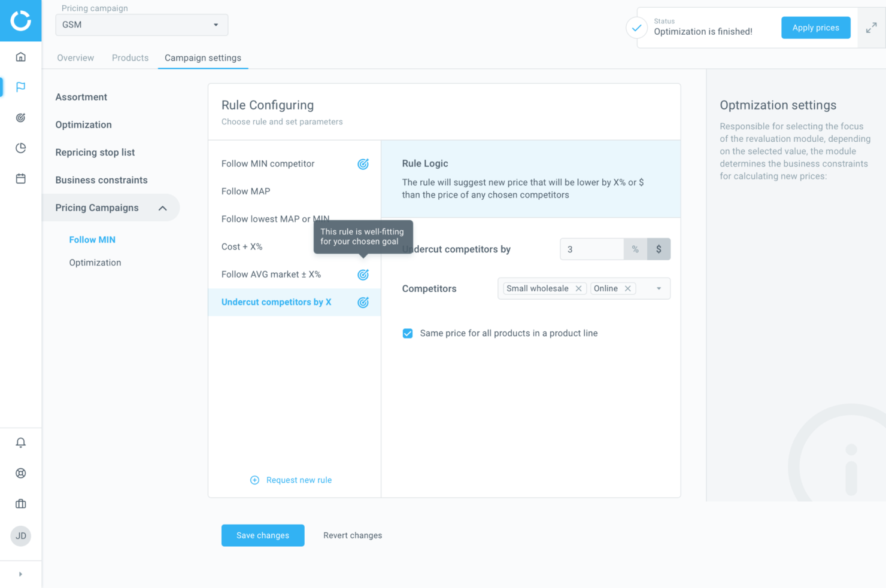Open the Pricing campaign GSM dropdown

point(142,25)
